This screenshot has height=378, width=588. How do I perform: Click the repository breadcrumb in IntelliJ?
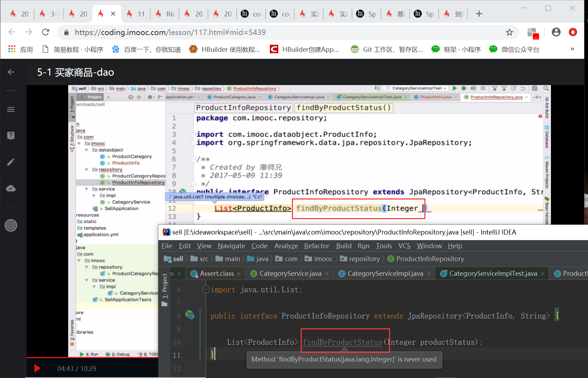tap(360, 259)
